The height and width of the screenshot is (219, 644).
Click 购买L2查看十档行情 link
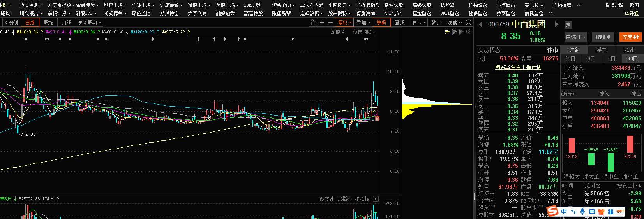pyautogui.click(x=518, y=67)
